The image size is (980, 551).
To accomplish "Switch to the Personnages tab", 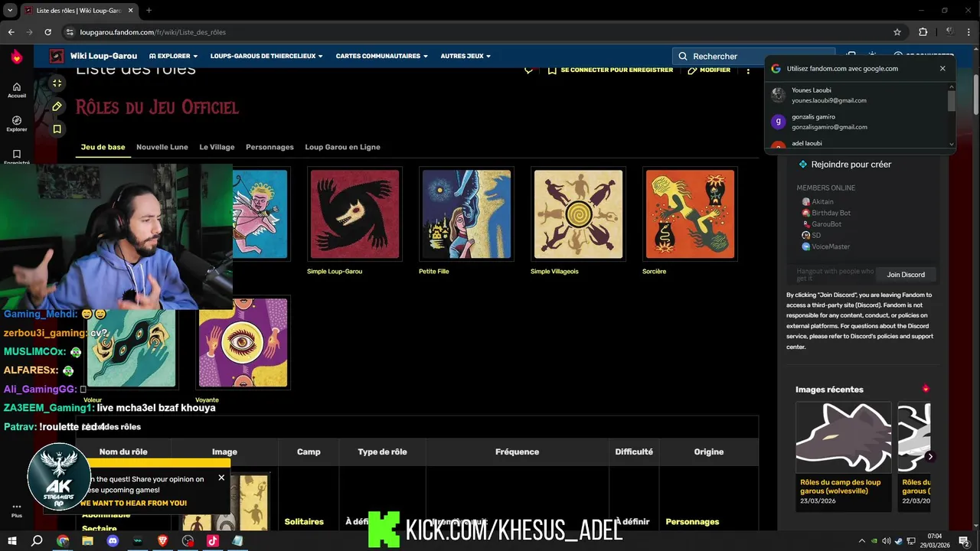I will 269,147.
